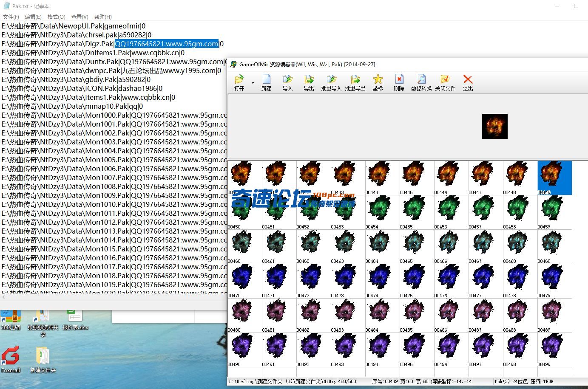Select teal flame thumbnail 00469
Screen dimensions: 588x389
click(x=554, y=247)
